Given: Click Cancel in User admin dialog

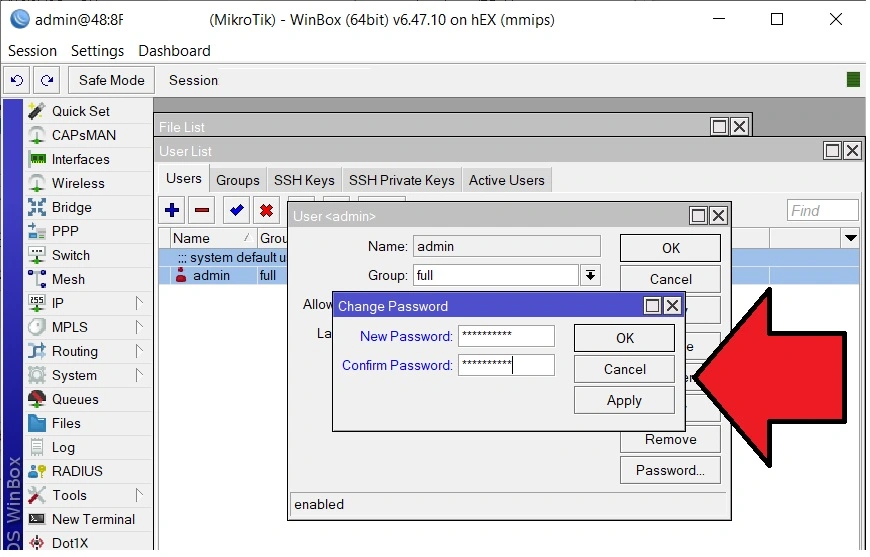Looking at the screenshot, I should pos(670,278).
